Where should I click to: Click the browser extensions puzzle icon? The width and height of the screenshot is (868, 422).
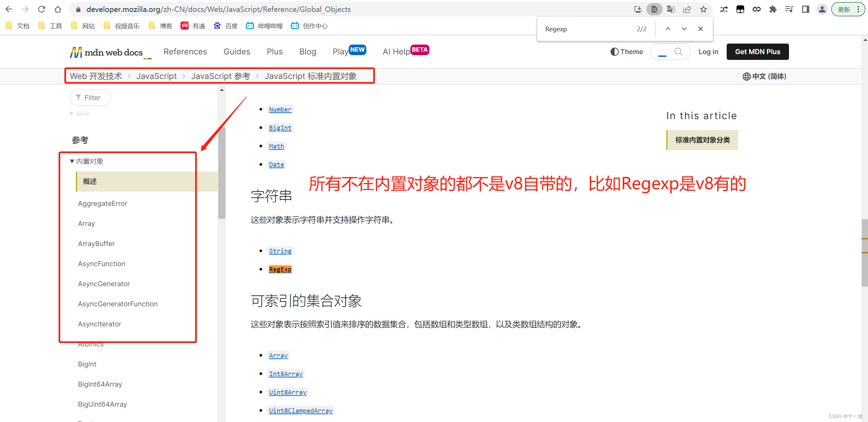pos(773,10)
